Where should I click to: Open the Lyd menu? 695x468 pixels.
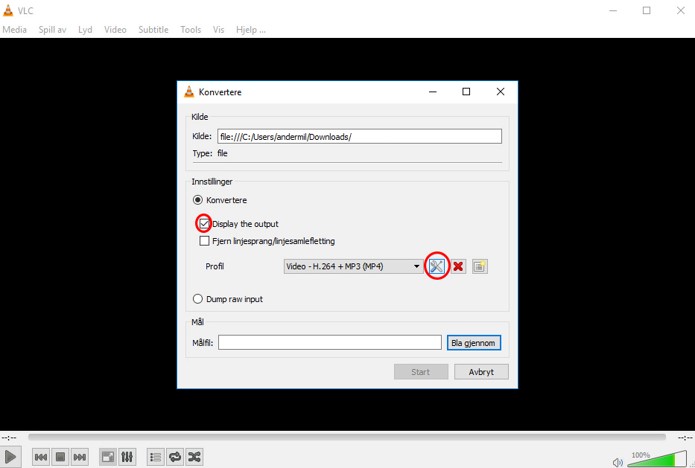[x=85, y=30]
